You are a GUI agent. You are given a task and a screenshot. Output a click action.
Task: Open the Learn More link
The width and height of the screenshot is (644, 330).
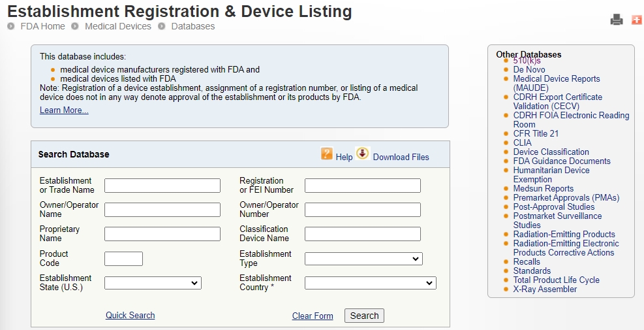click(x=64, y=110)
